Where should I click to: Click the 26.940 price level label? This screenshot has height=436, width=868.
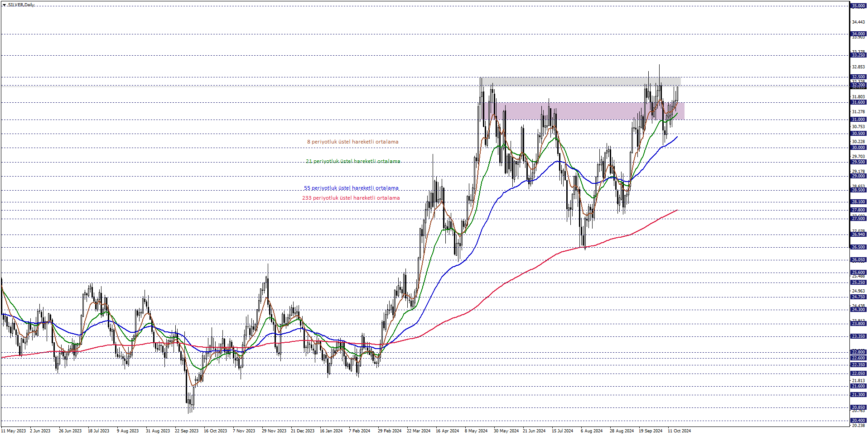(858, 235)
